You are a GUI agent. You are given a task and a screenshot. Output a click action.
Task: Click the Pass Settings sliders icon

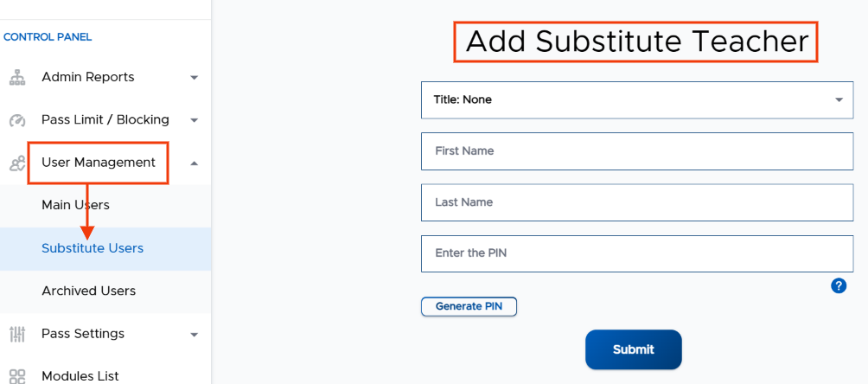point(17,334)
